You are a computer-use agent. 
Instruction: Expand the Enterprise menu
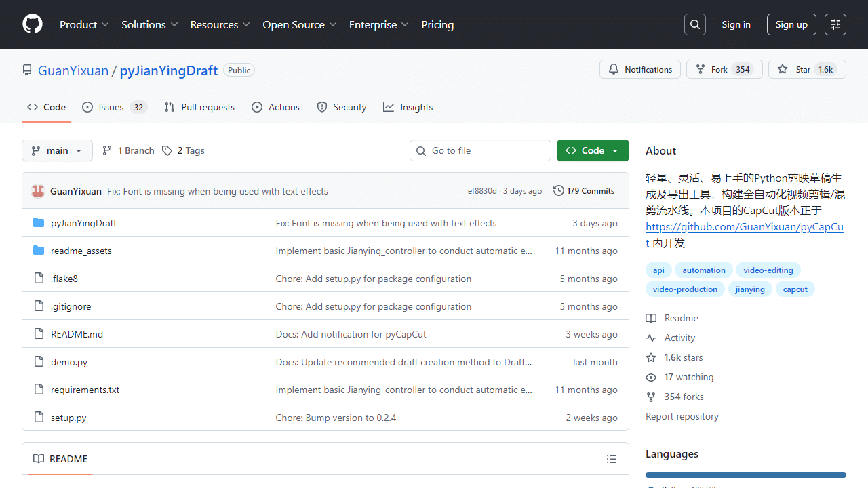(x=378, y=24)
